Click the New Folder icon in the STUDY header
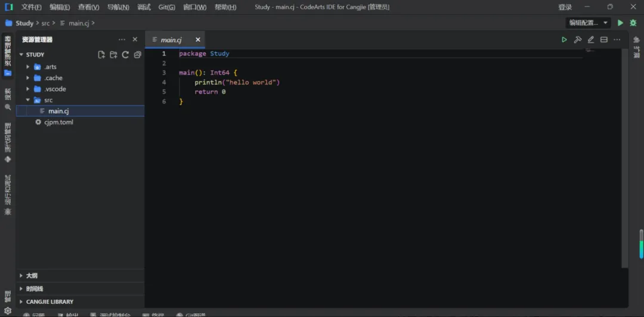 [x=113, y=55]
